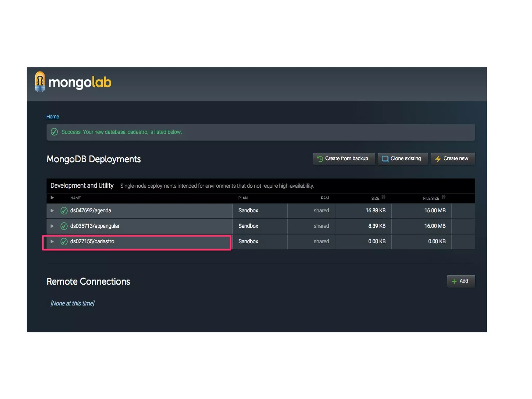This screenshot has height=399, width=532.
Task: Click green status check for ds035713/appangular
Action: pyautogui.click(x=64, y=226)
